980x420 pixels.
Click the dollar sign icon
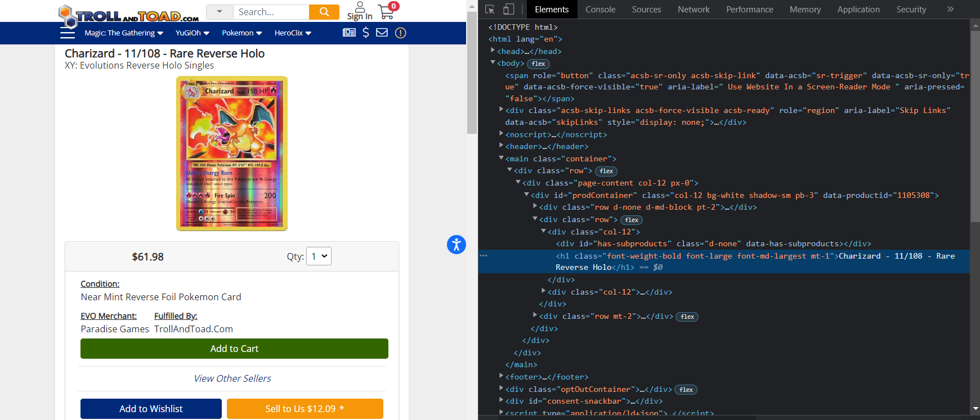click(x=366, y=33)
